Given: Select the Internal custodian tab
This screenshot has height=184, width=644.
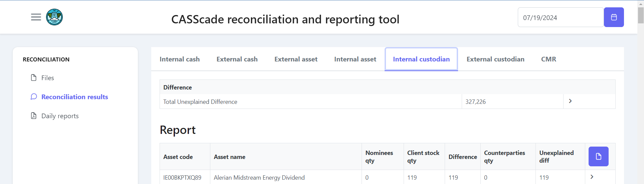Looking at the screenshot, I should click(x=421, y=59).
